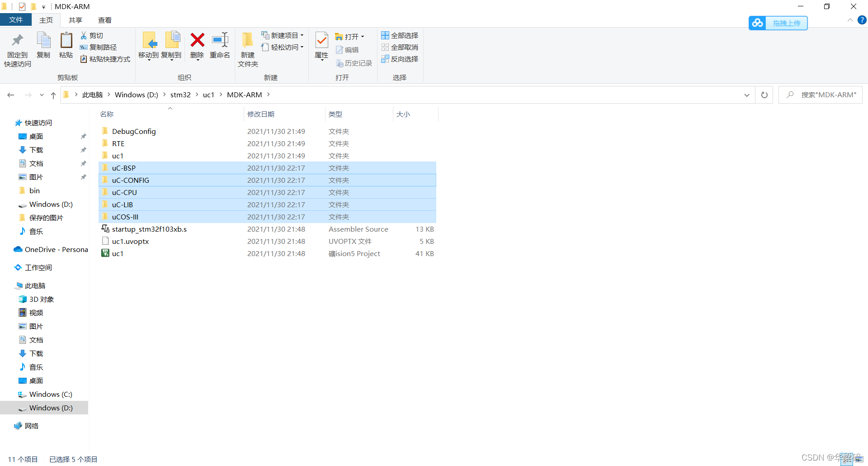Switch to the Share (共享) ribbon tab

[x=75, y=20]
